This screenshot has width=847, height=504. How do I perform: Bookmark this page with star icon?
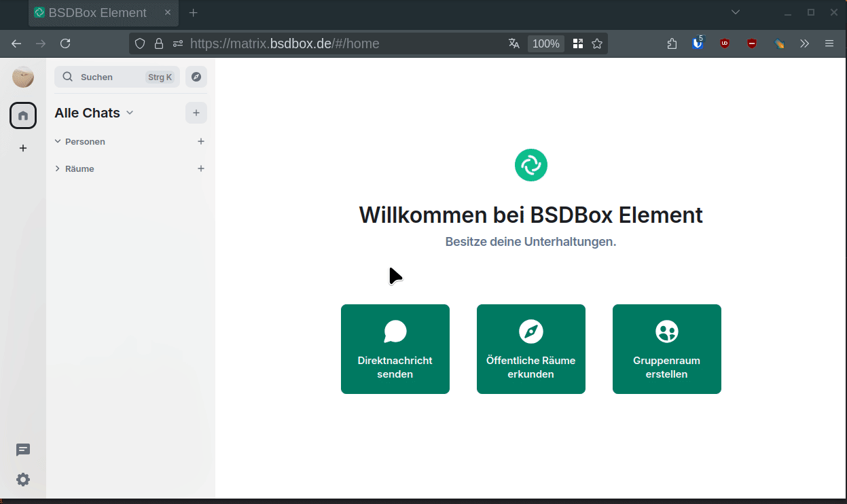(x=597, y=43)
